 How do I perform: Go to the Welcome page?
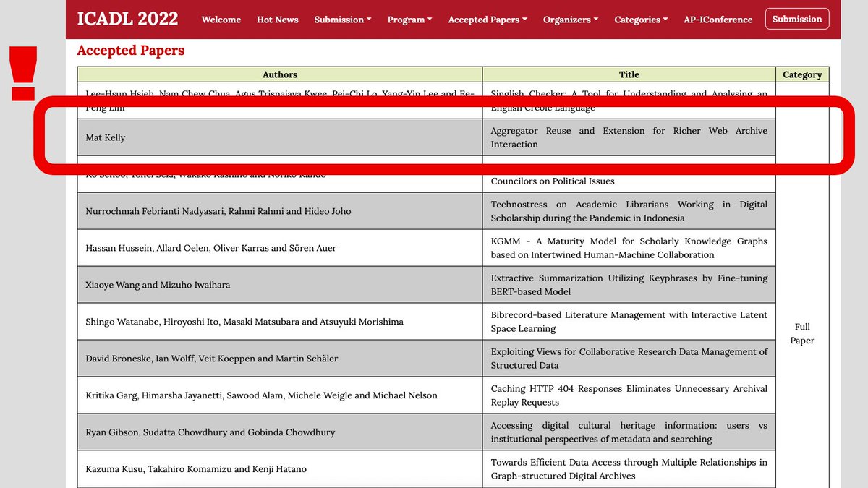[221, 20]
